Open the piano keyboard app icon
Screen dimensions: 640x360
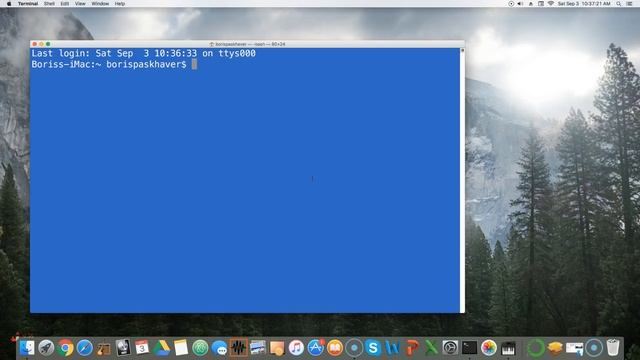pyautogui.click(x=508, y=348)
